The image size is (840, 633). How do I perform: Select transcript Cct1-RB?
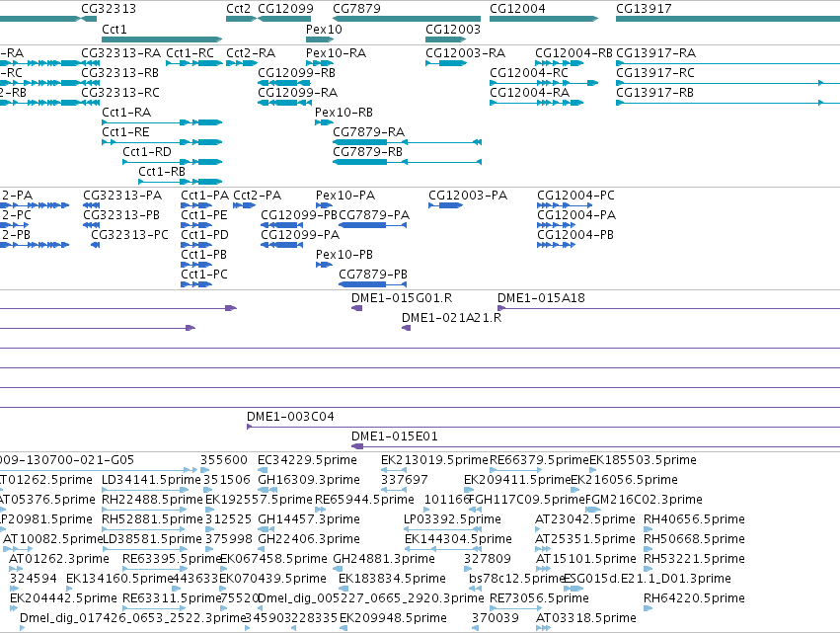[x=181, y=182]
